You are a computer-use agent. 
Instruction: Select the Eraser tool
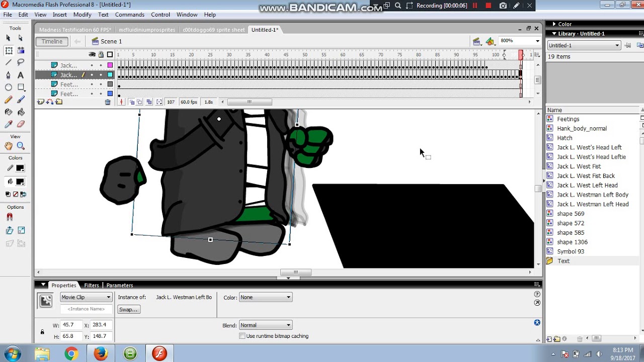(x=21, y=124)
